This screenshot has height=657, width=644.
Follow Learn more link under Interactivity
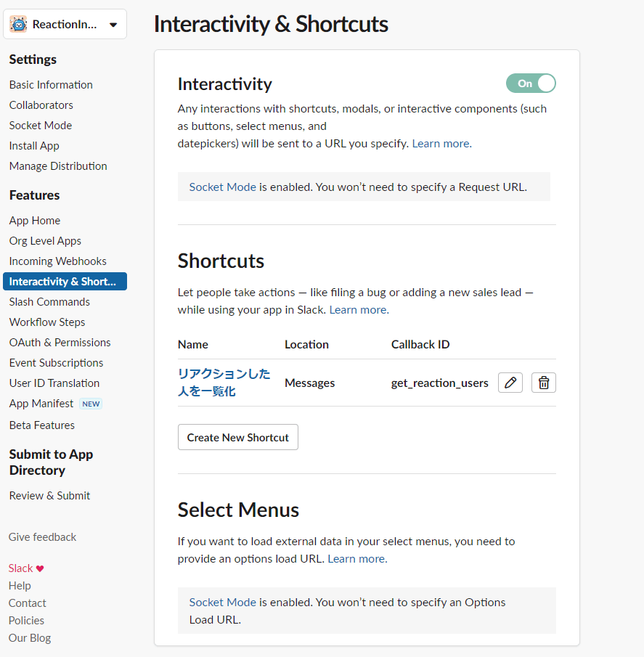[x=441, y=143]
